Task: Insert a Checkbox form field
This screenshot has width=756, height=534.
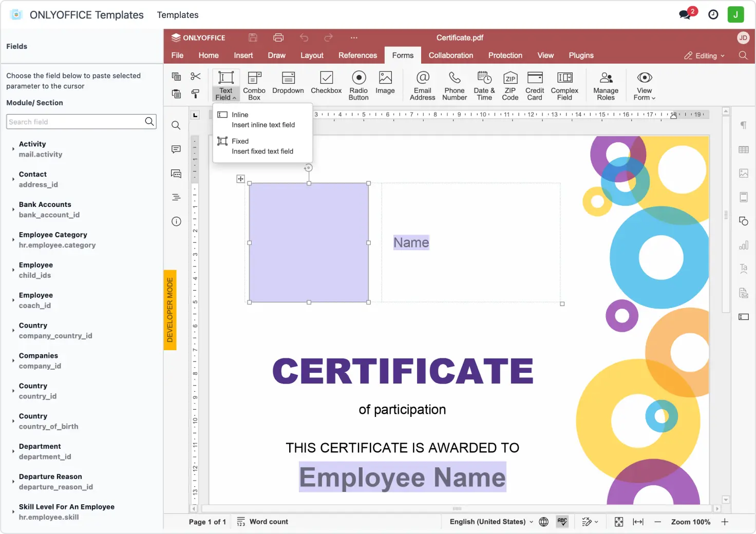Action: (x=326, y=83)
